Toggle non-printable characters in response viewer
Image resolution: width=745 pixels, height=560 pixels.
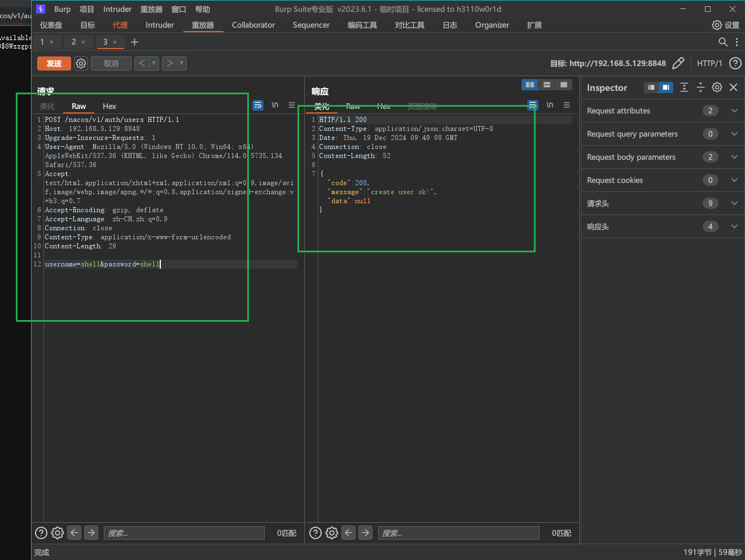tap(550, 105)
